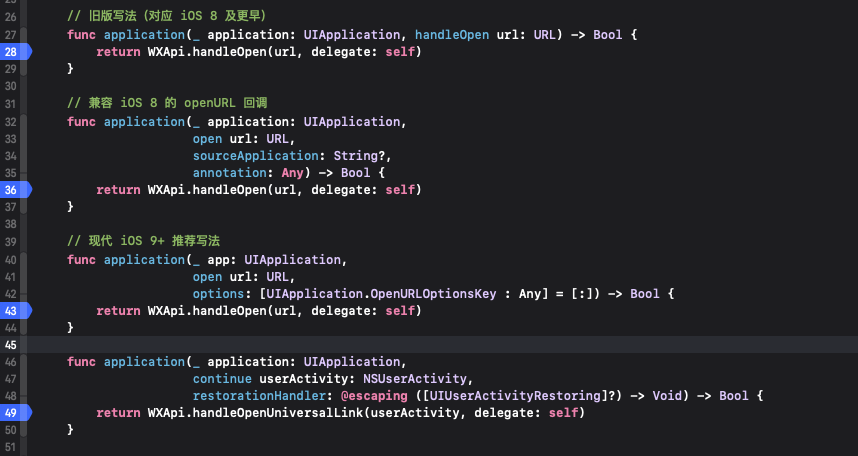858x456 pixels.
Task: Click the "handleOpen" parameter label on line 27
Action: (x=452, y=34)
